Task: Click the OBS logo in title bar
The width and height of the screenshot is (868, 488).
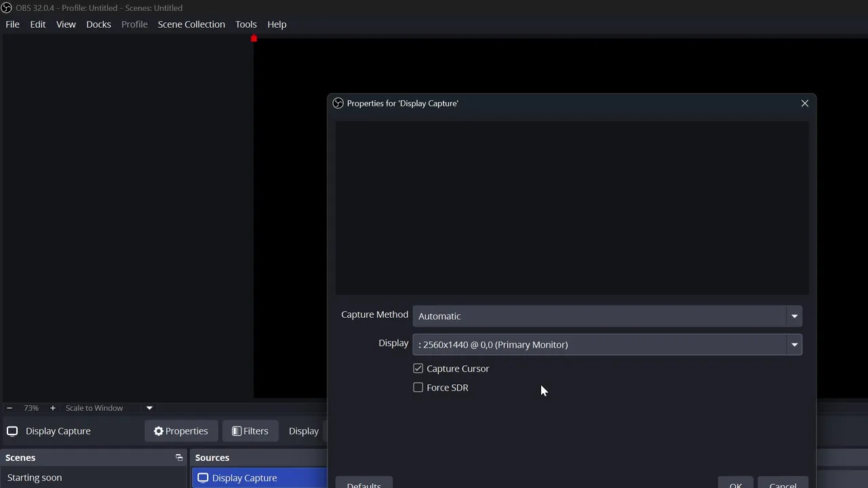Action: click(x=6, y=7)
